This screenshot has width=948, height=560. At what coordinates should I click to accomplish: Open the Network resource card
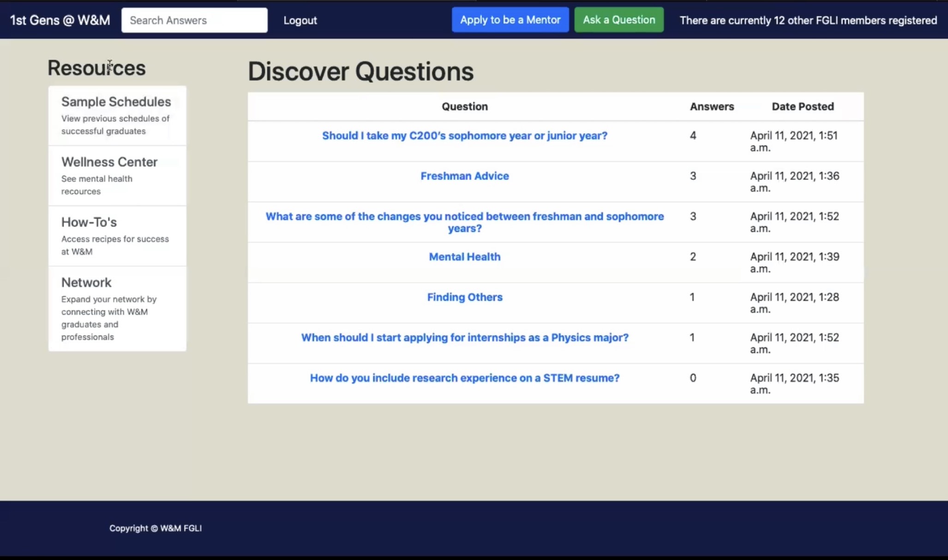point(116,308)
